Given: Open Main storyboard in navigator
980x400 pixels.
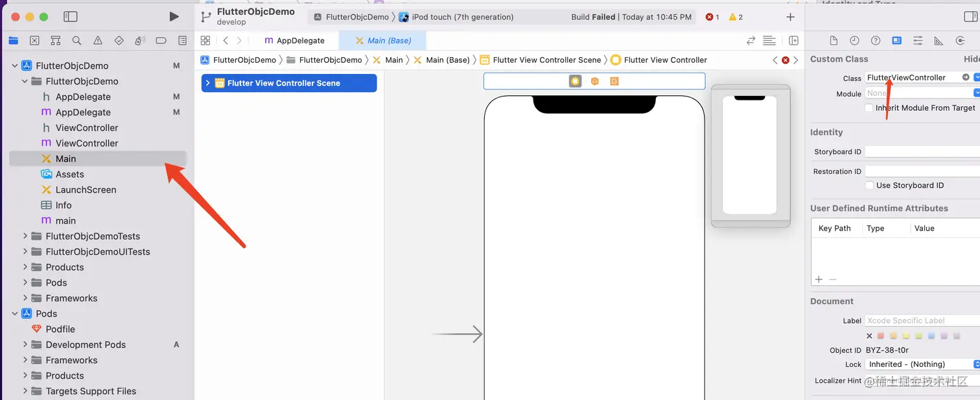Looking at the screenshot, I should tap(98, 159).
